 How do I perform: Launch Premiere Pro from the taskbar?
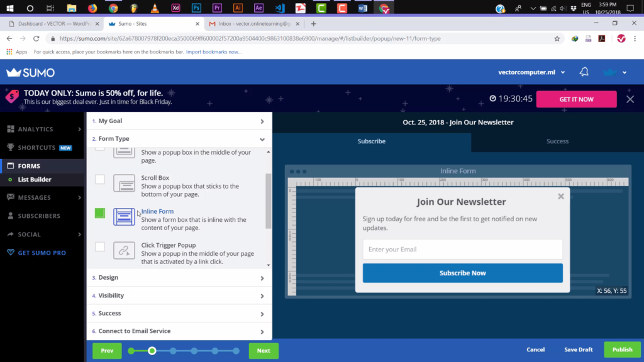pyautogui.click(x=217, y=8)
